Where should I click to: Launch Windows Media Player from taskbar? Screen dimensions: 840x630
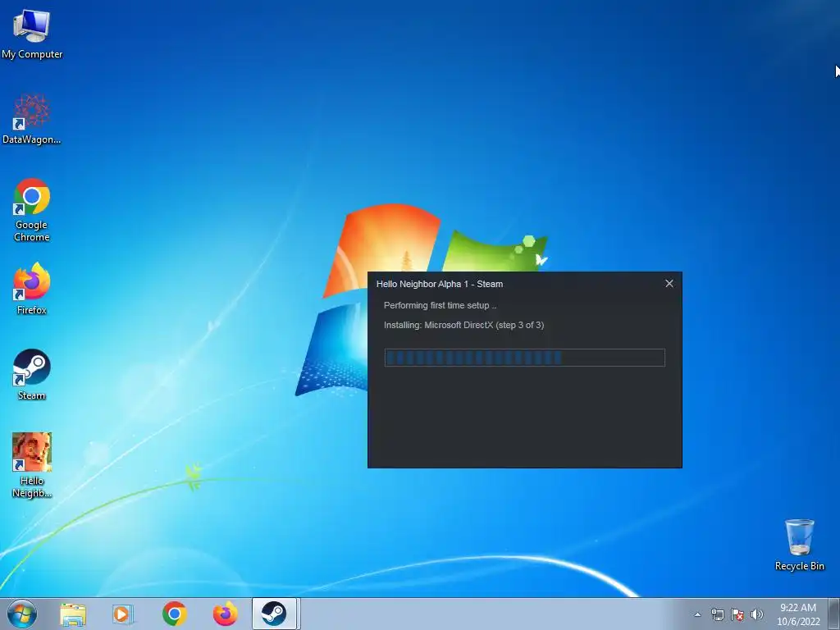pos(123,614)
